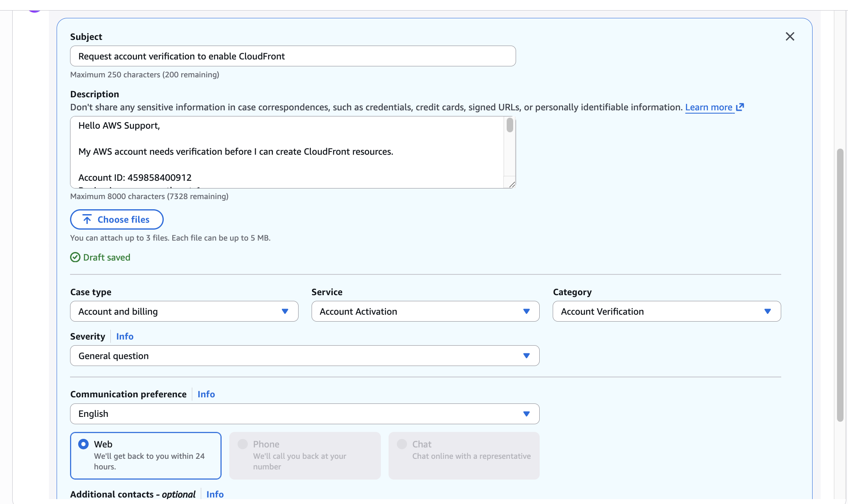
Task: Click Info link next to Communication preference
Action: (206, 394)
